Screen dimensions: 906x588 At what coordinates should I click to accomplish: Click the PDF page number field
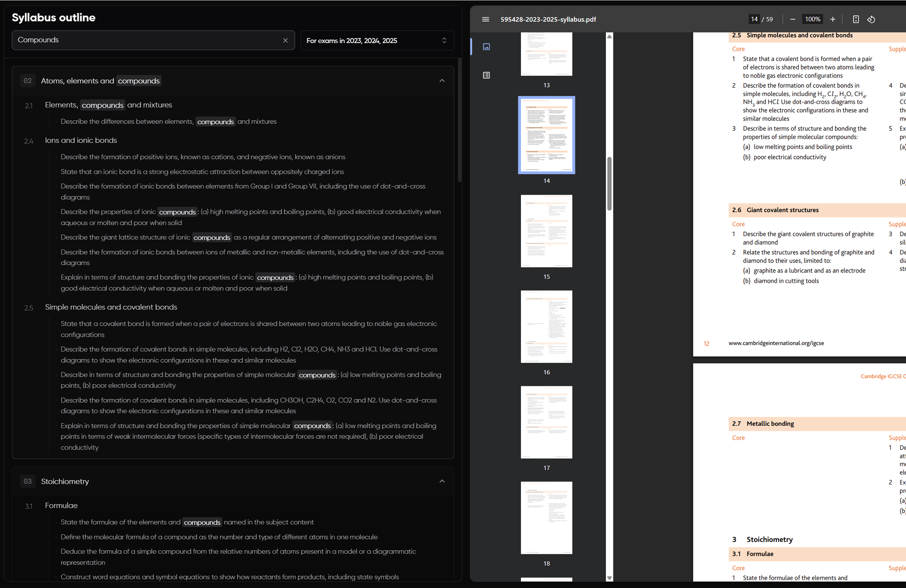point(754,20)
